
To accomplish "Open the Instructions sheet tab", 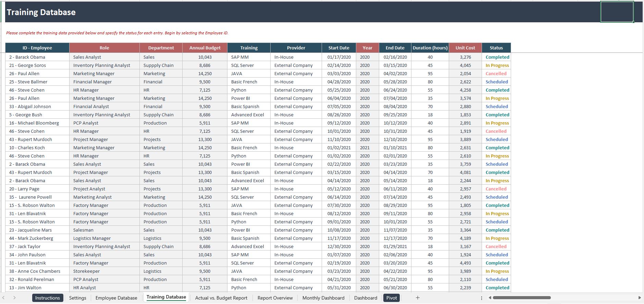I will (x=48, y=298).
